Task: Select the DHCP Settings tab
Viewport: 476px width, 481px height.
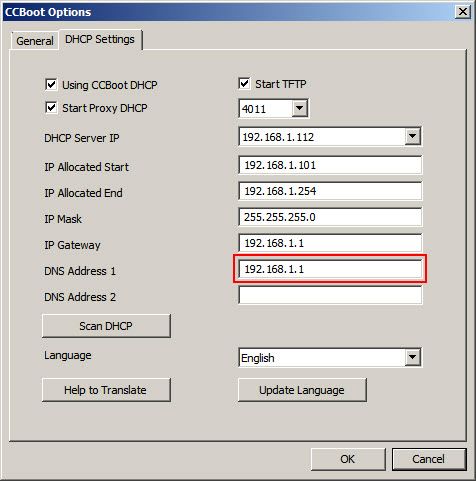Action: tap(100, 39)
